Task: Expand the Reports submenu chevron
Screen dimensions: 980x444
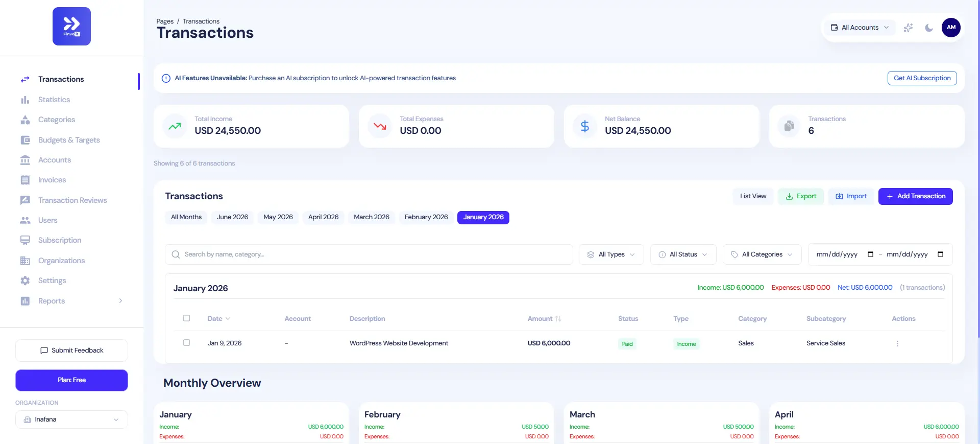Action: click(120, 301)
